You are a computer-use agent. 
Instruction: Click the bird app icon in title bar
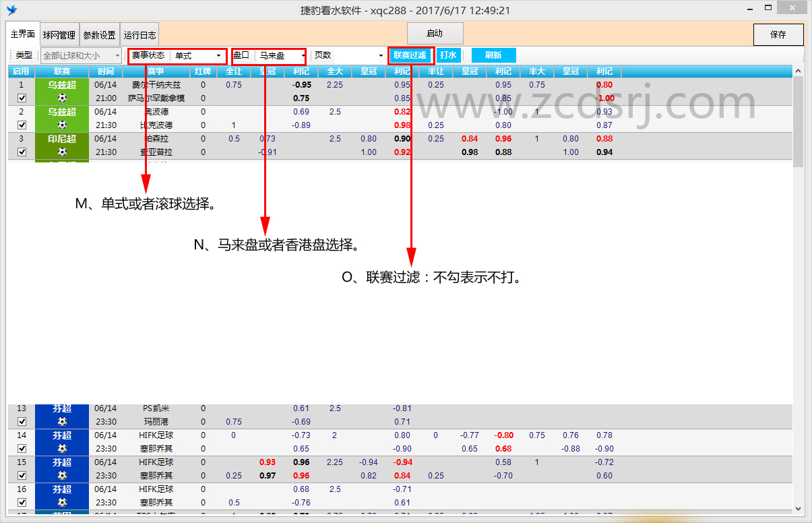tap(11, 10)
